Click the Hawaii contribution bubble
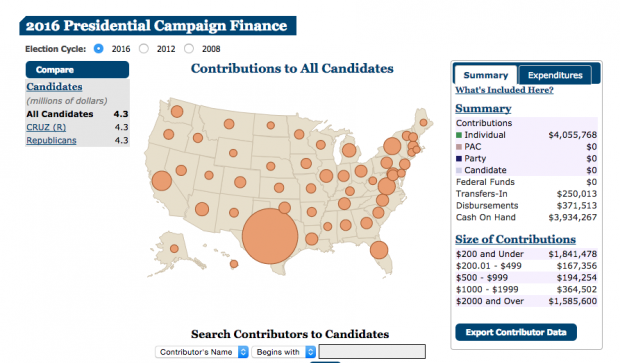 pyautogui.click(x=234, y=264)
